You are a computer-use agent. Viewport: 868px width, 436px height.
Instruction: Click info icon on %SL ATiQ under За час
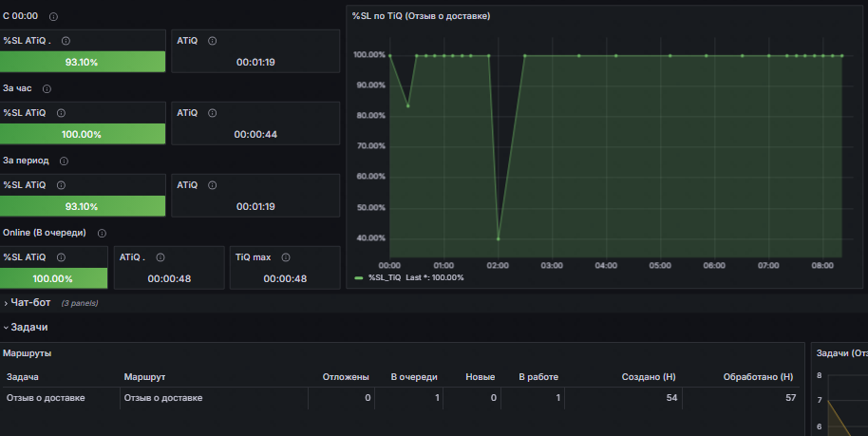(61, 113)
